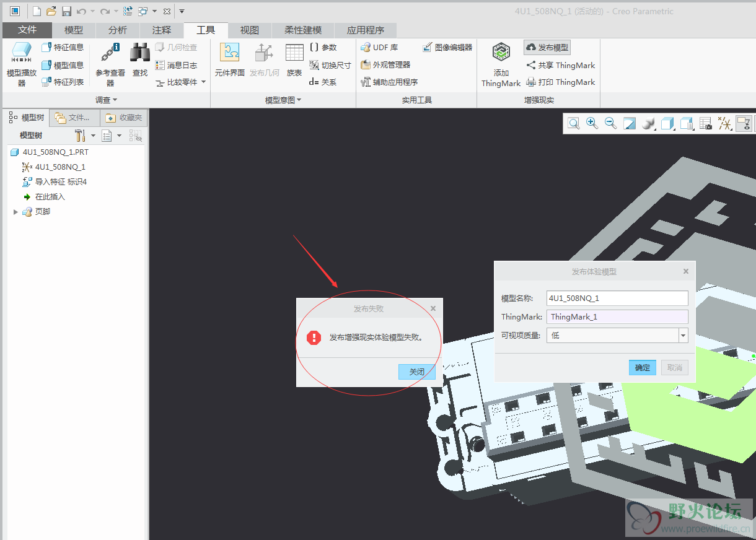Open the UDF 库 library

[x=379, y=48]
